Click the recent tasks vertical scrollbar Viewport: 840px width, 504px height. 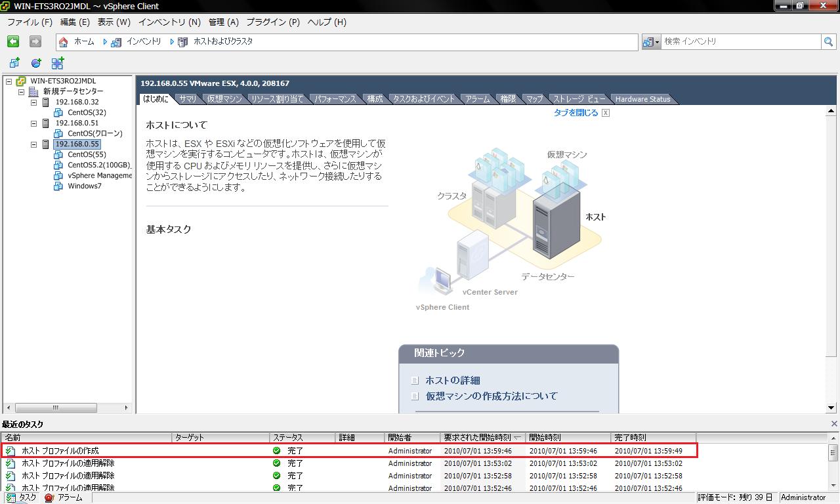[x=833, y=461]
